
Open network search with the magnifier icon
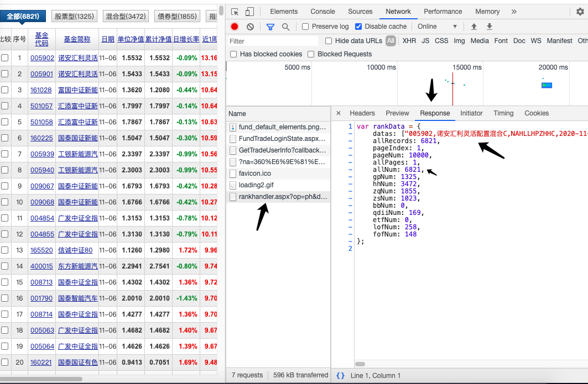click(x=286, y=27)
